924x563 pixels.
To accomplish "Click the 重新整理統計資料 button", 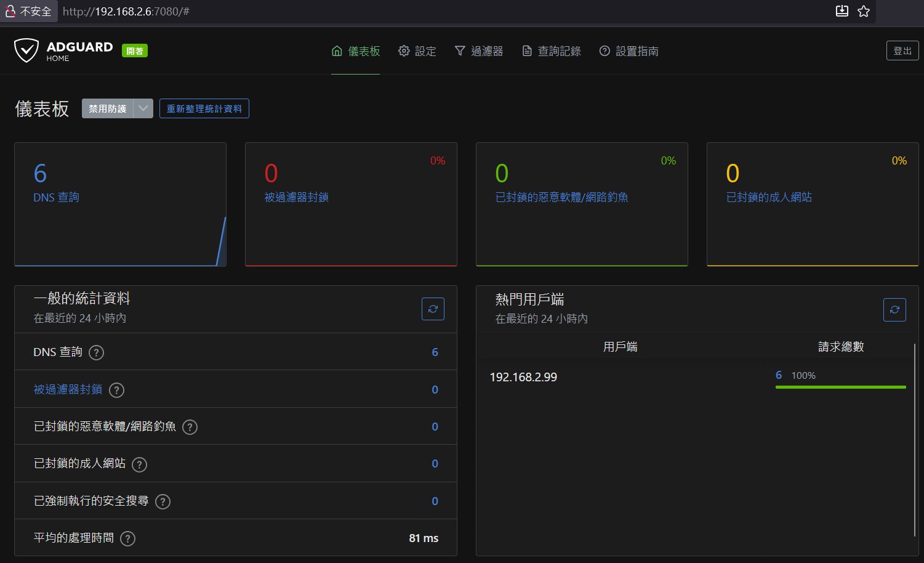I will pos(204,108).
